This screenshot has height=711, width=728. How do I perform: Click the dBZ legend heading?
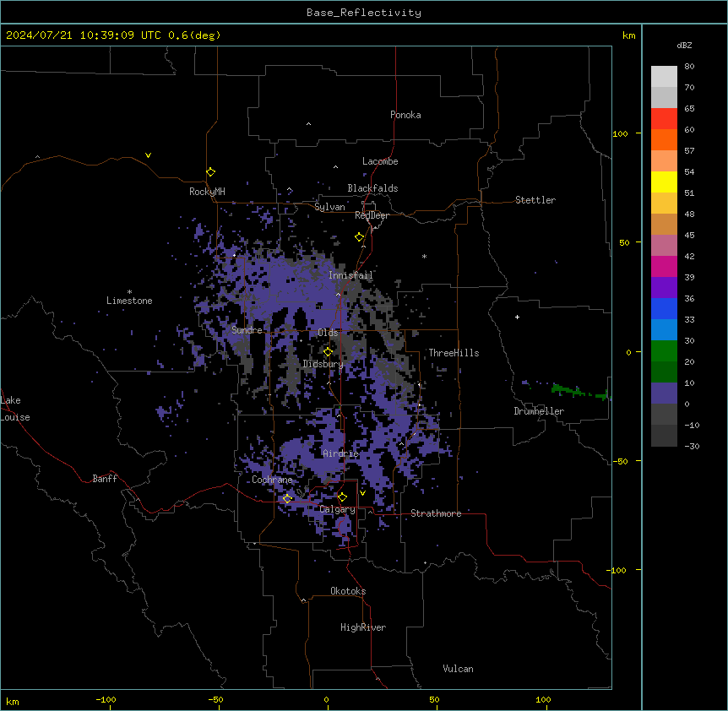coord(684,45)
